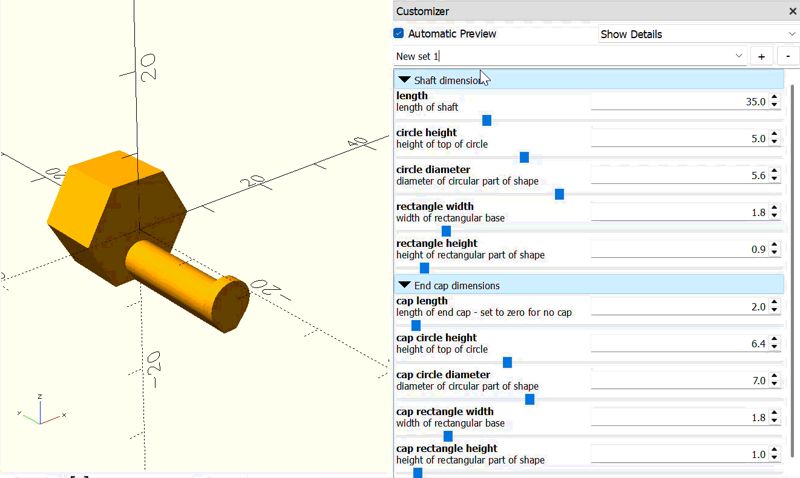Click the circle diameter slider handle

tap(559, 194)
